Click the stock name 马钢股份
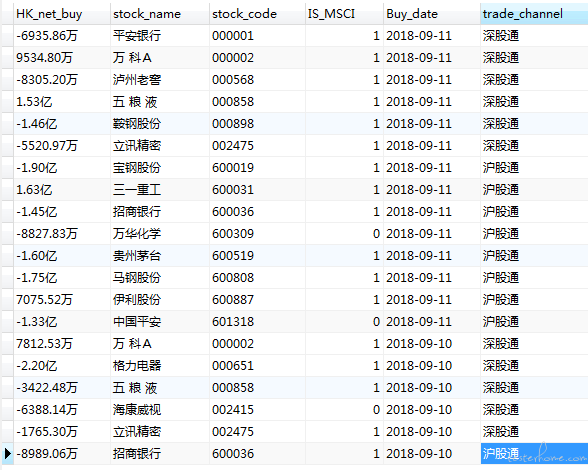The image size is (588, 470). 137,278
